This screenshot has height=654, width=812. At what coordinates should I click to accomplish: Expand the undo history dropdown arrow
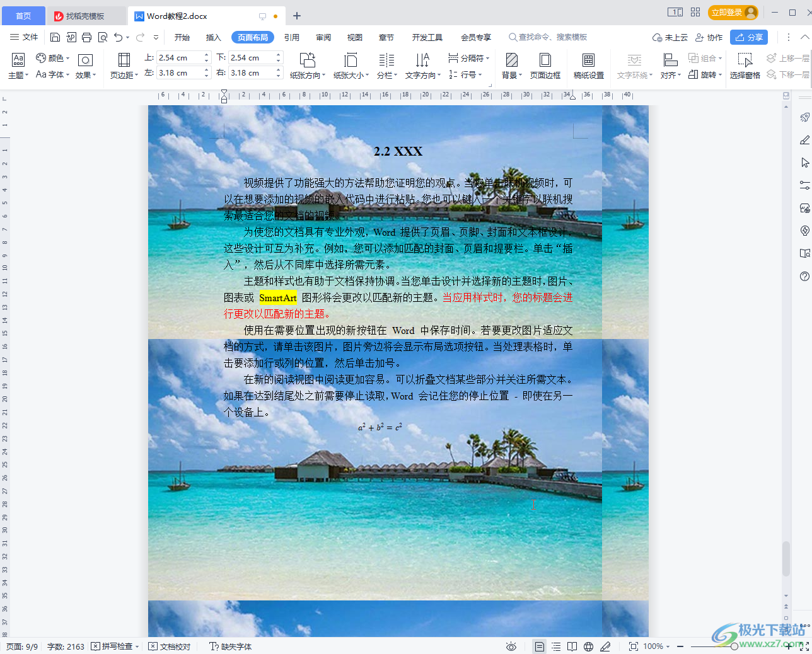coord(128,37)
